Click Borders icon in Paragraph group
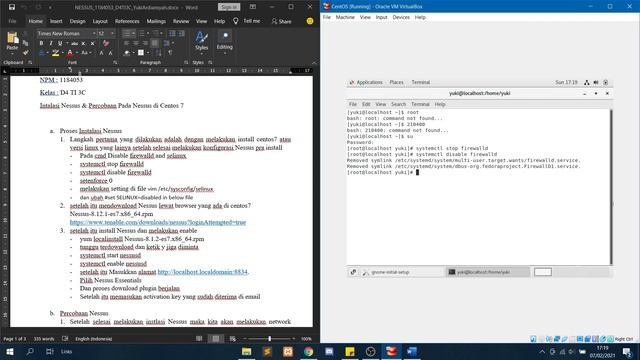Screen dimensions: 640x360 pos(141,53)
